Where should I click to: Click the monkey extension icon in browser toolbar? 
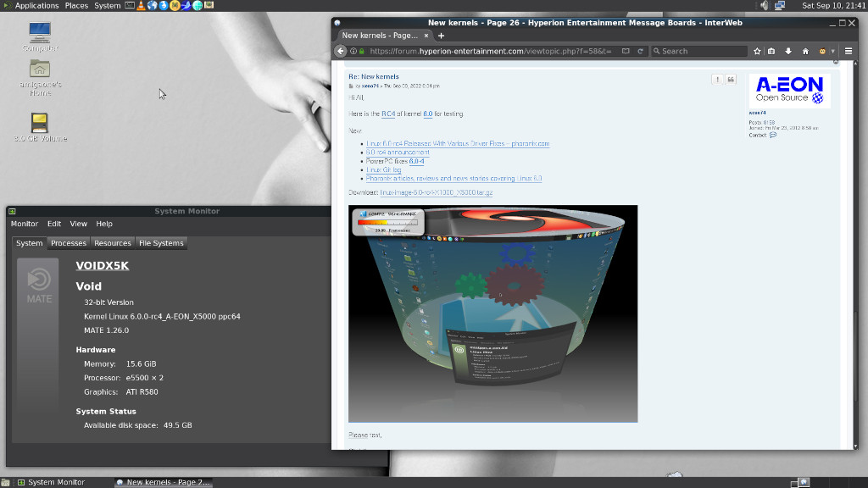point(822,51)
